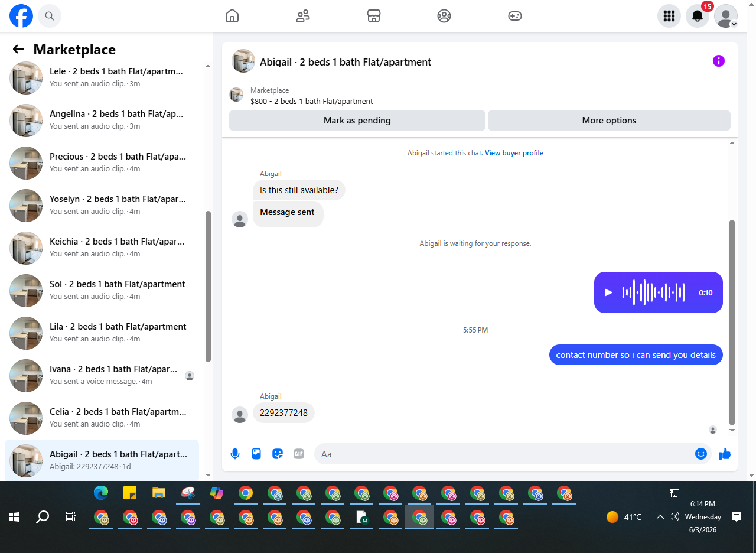Open Lila's conversation row

(102, 333)
